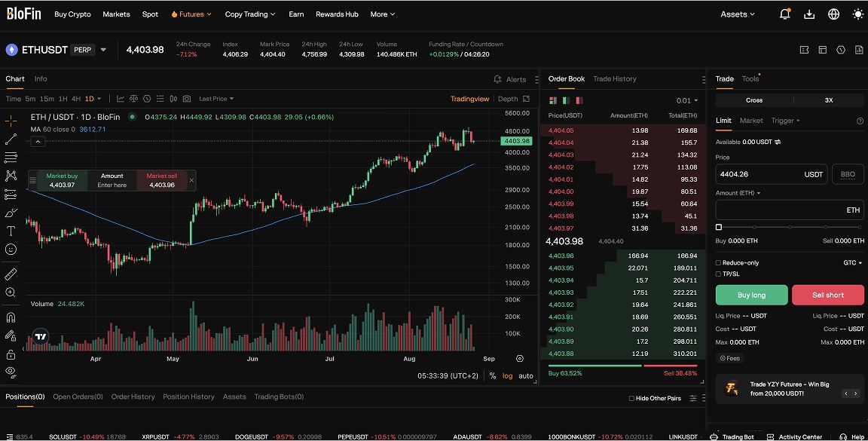Toggle magnet mode for drawings
Screen dimensions: 868x441
pyautogui.click(x=11, y=317)
